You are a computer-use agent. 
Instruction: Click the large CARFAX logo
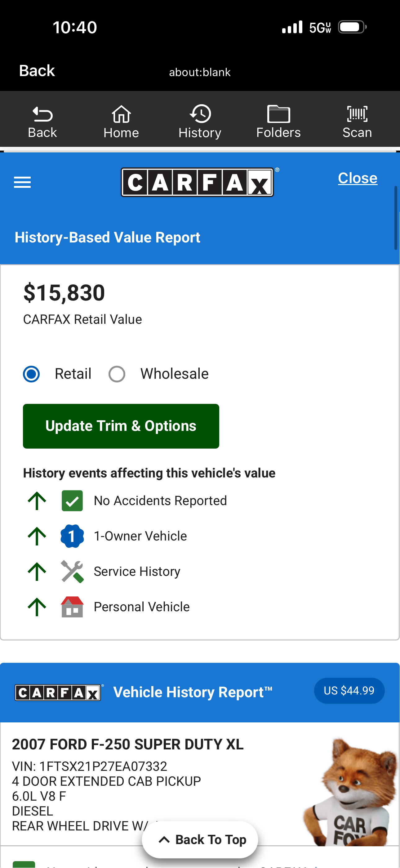197,182
